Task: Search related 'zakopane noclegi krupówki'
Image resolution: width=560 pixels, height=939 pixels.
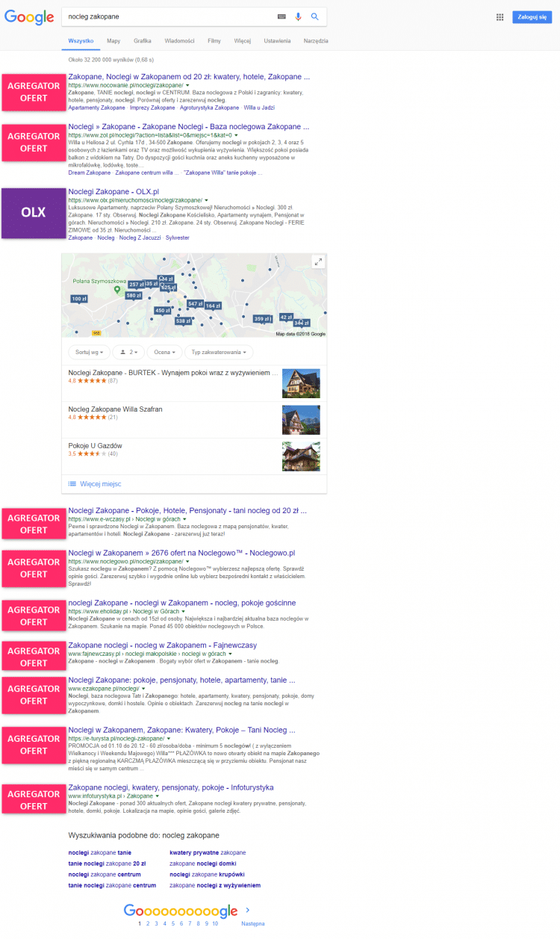Action: coord(207,874)
